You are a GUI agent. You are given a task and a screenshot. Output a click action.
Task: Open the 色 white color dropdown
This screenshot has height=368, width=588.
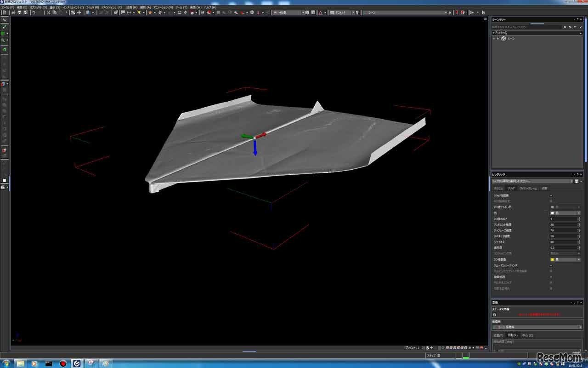click(x=578, y=213)
